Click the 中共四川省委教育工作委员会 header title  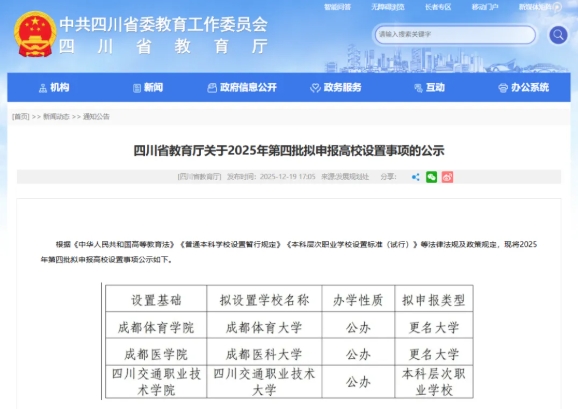(163, 25)
